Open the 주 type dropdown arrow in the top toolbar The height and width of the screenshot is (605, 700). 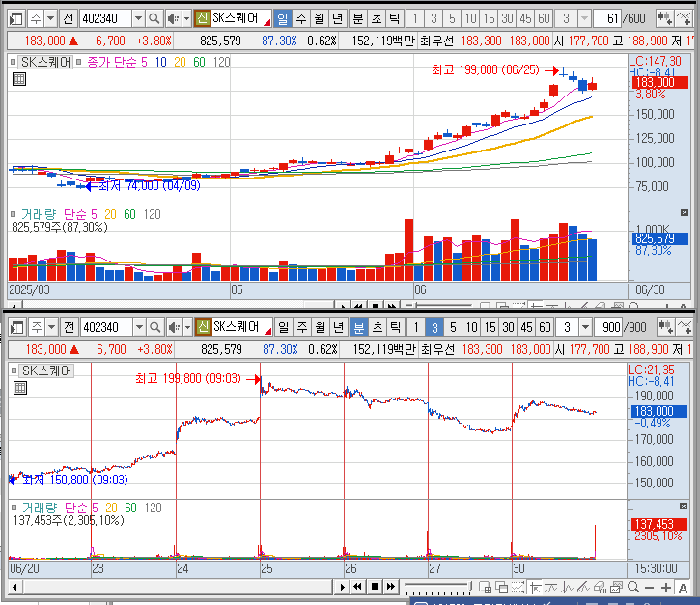pyautogui.click(x=50, y=18)
